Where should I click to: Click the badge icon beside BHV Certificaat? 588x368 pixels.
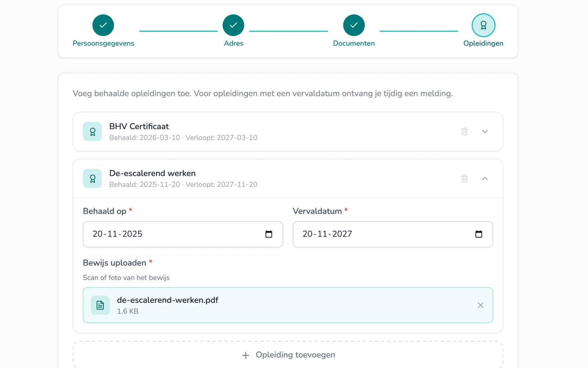93,132
